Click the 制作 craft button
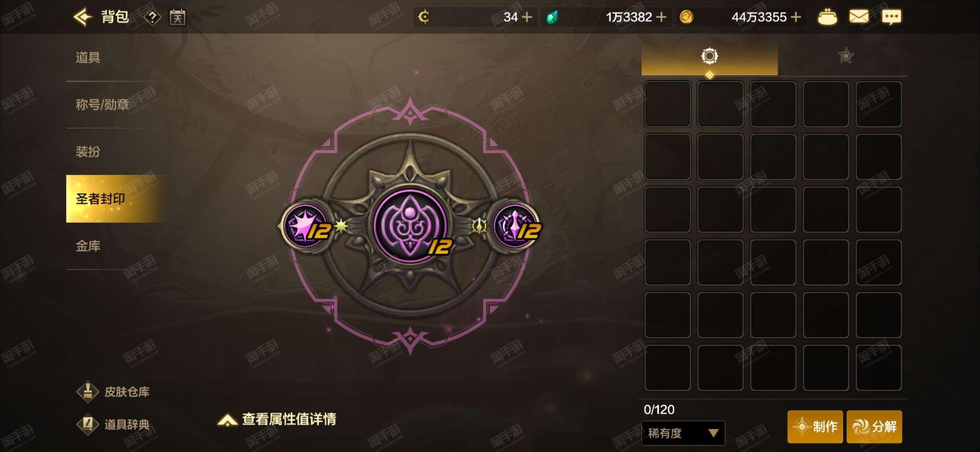Screen dimensions: 980x452 tap(815, 426)
